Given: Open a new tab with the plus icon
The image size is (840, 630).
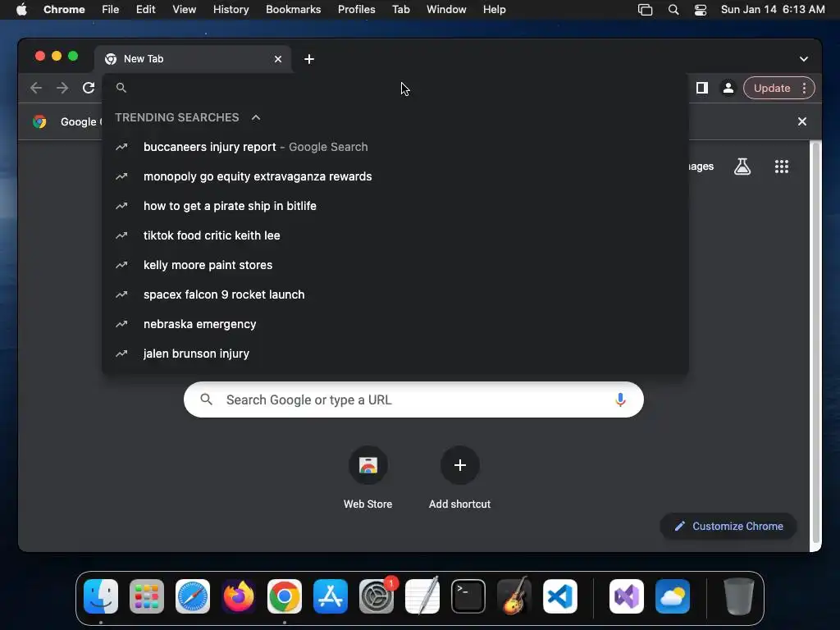Looking at the screenshot, I should click(x=309, y=59).
